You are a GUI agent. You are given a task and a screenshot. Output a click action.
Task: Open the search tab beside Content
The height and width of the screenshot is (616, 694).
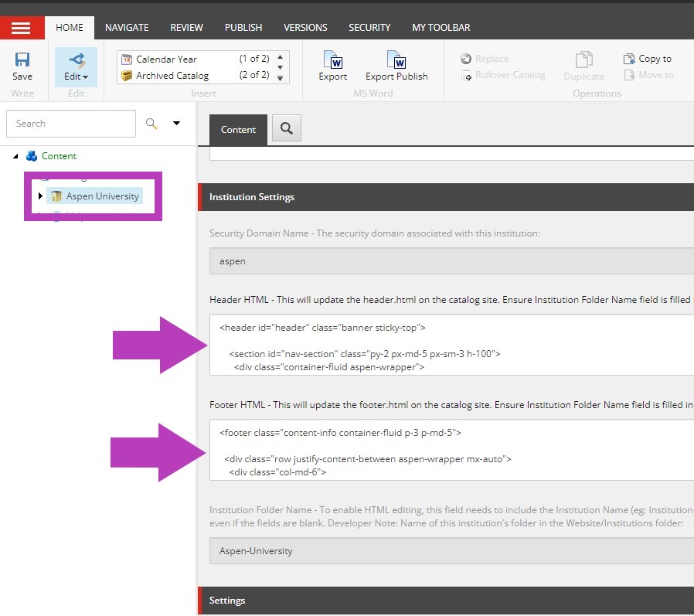[286, 129]
